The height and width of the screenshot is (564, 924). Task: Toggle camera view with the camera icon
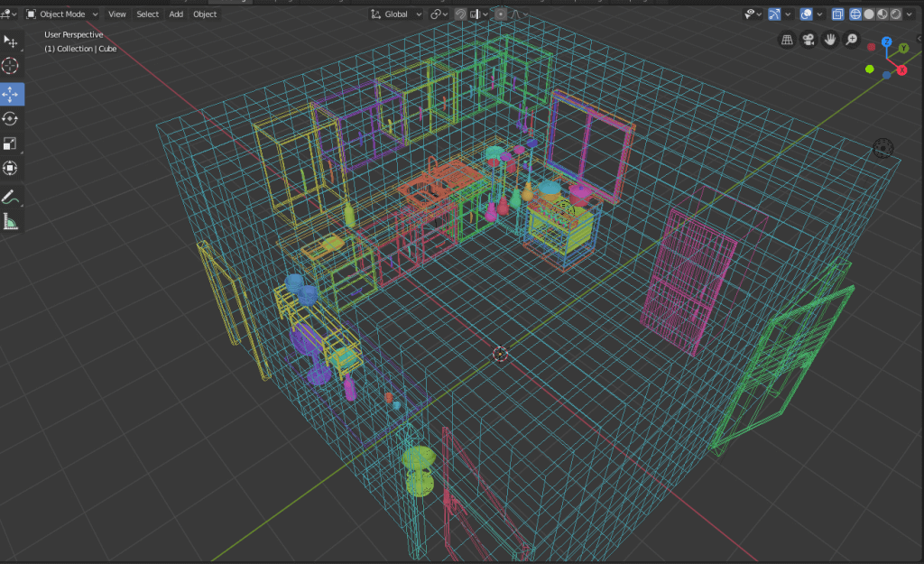click(x=808, y=40)
